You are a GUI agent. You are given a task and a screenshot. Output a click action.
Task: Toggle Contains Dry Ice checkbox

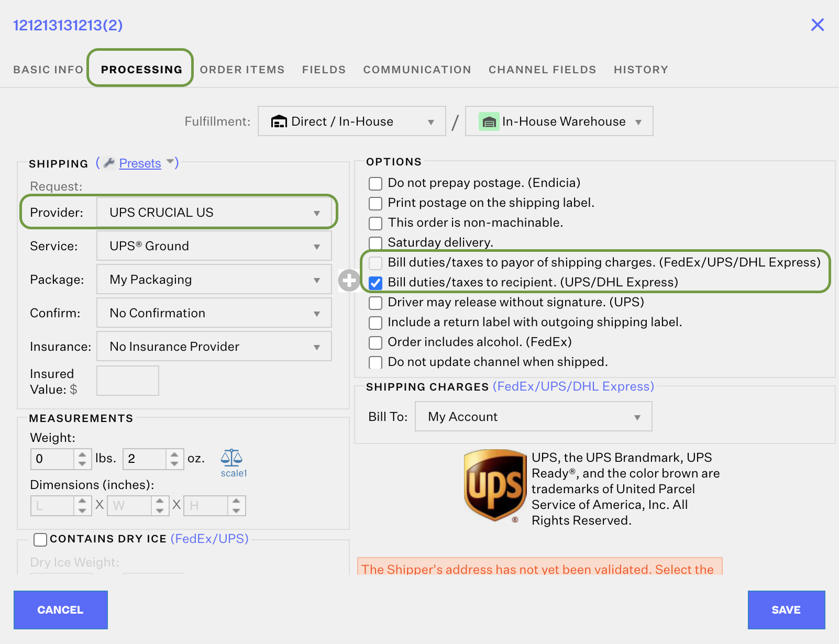click(40, 539)
